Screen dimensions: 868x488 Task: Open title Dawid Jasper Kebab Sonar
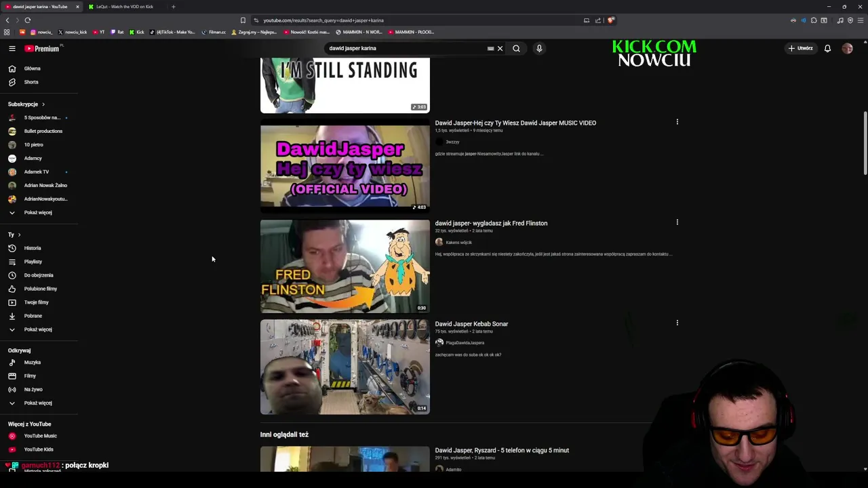click(x=471, y=324)
